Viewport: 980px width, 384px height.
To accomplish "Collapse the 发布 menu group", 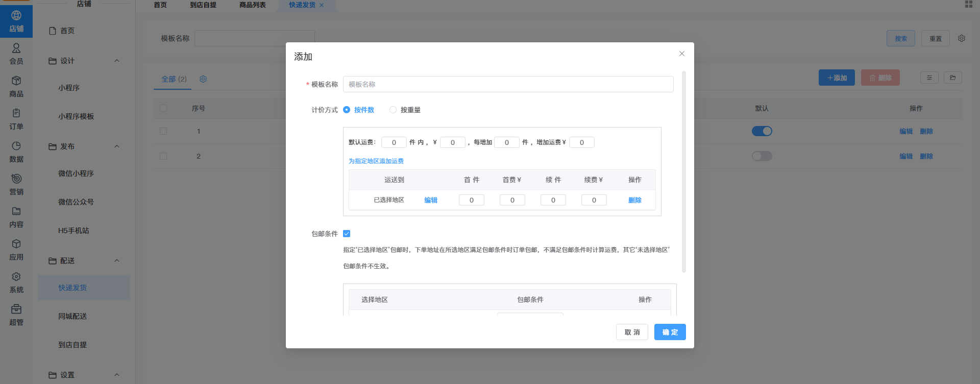I will click(117, 146).
